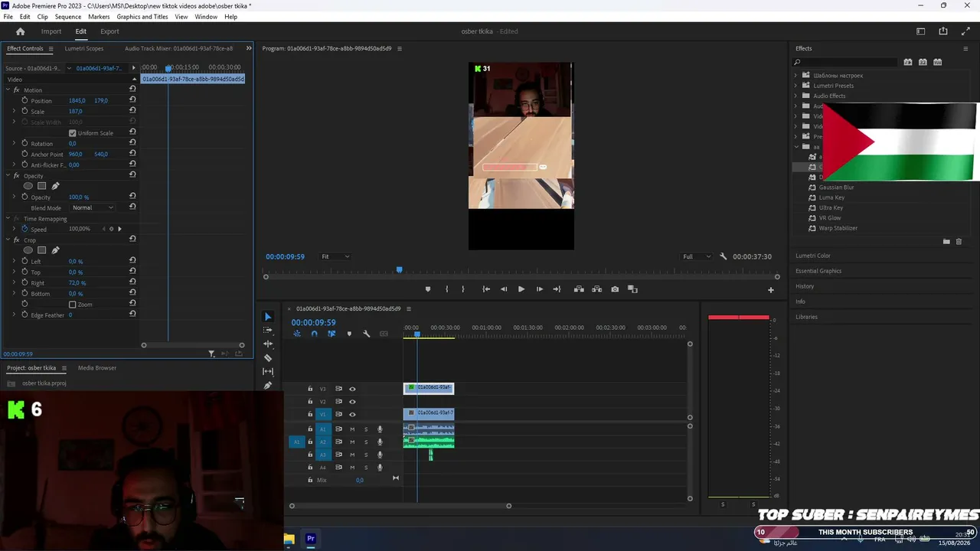The height and width of the screenshot is (551, 980).
Task: Create ellipse mask under Opacity
Action: click(x=28, y=186)
